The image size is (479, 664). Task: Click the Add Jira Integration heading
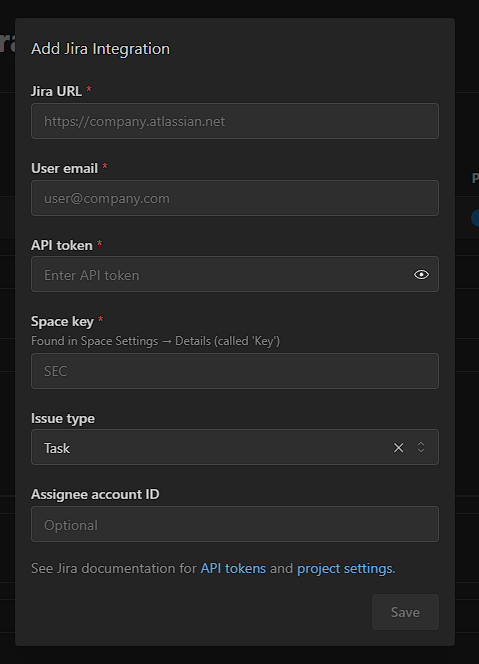pos(100,49)
